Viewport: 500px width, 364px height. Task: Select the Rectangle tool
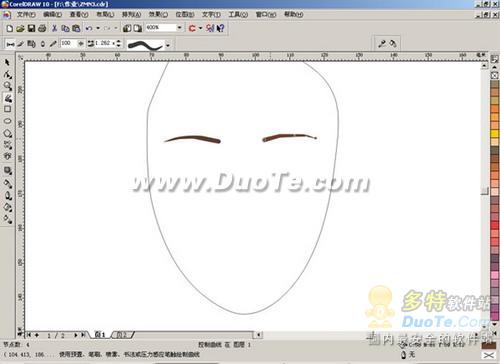click(7, 109)
